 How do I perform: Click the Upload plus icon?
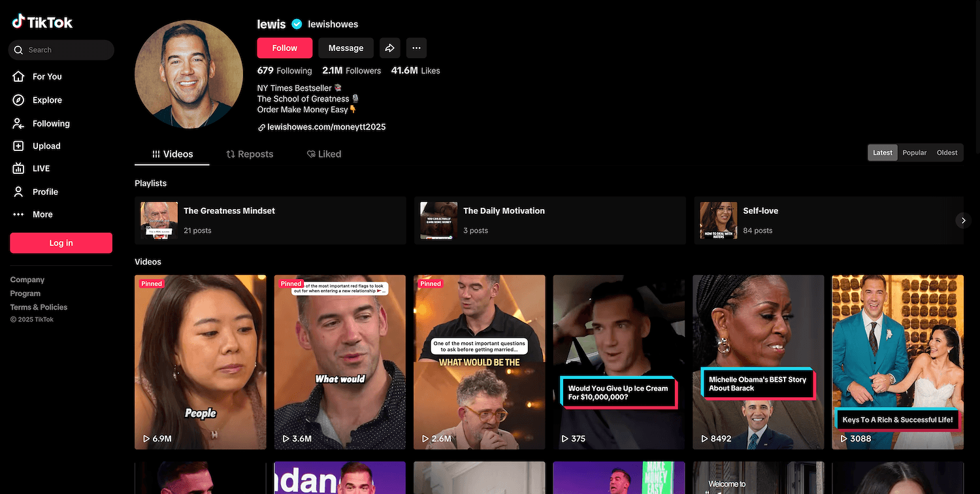19,146
